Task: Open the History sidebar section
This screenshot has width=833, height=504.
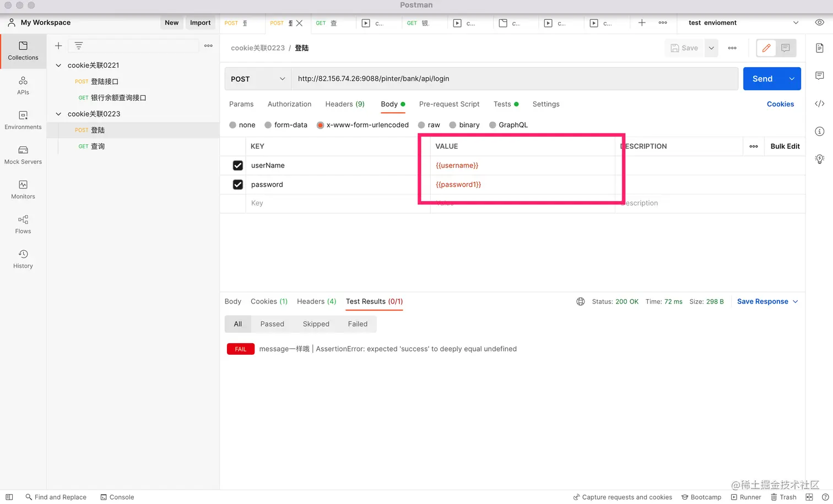Action: (x=23, y=259)
